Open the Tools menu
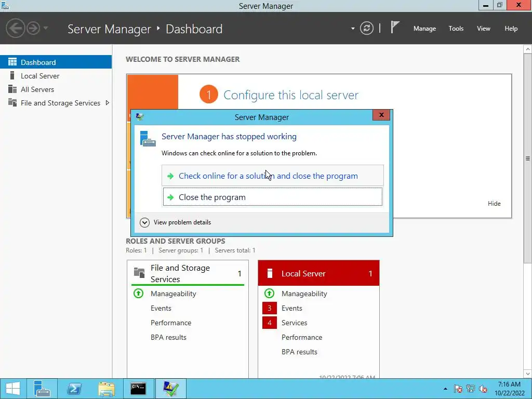 click(456, 29)
